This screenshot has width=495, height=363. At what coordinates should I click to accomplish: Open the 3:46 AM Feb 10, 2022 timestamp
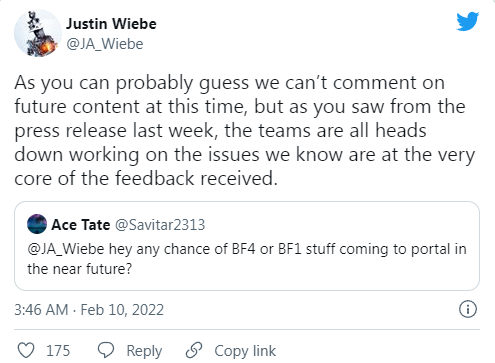(89, 310)
